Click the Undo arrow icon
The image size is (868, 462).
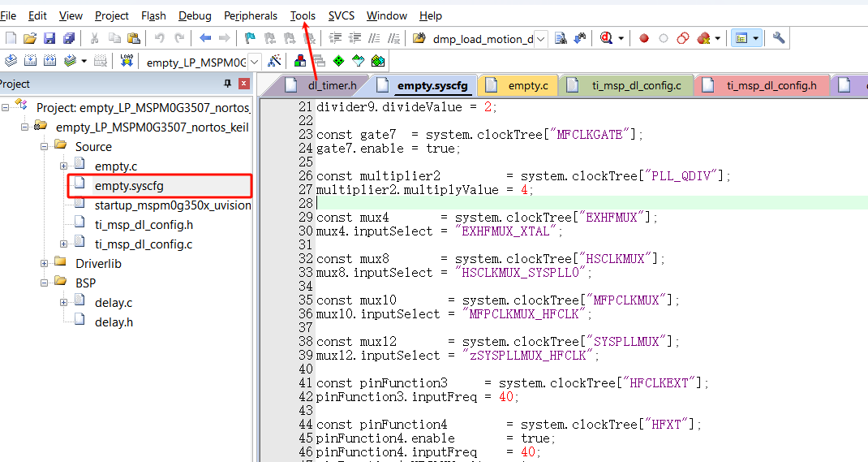pyautogui.click(x=160, y=38)
